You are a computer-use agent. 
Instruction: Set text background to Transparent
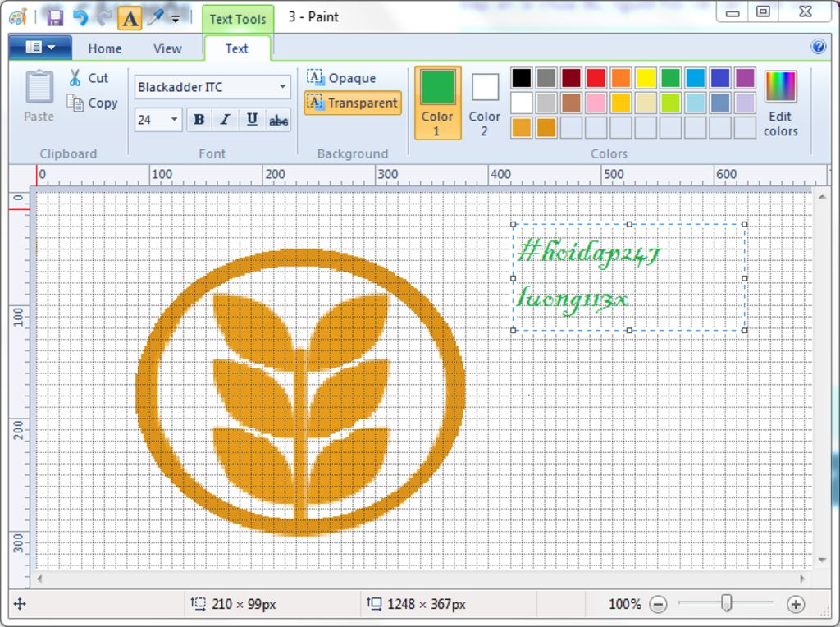[352, 103]
